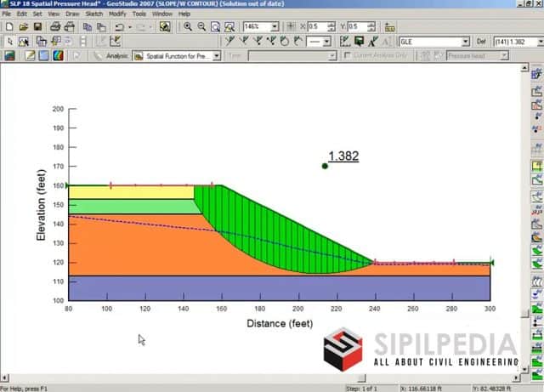
Task: Click the New file icon
Action: click(8, 27)
